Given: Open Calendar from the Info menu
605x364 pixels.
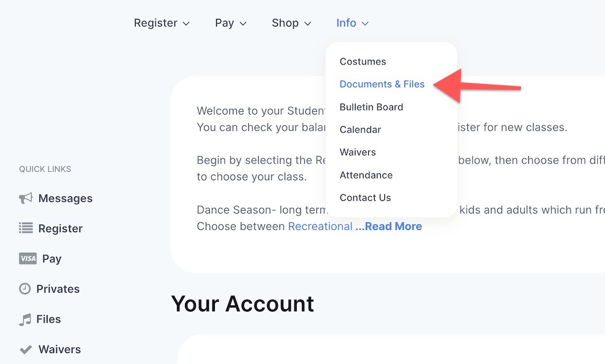Looking at the screenshot, I should pyautogui.click(x=360, y=130).
